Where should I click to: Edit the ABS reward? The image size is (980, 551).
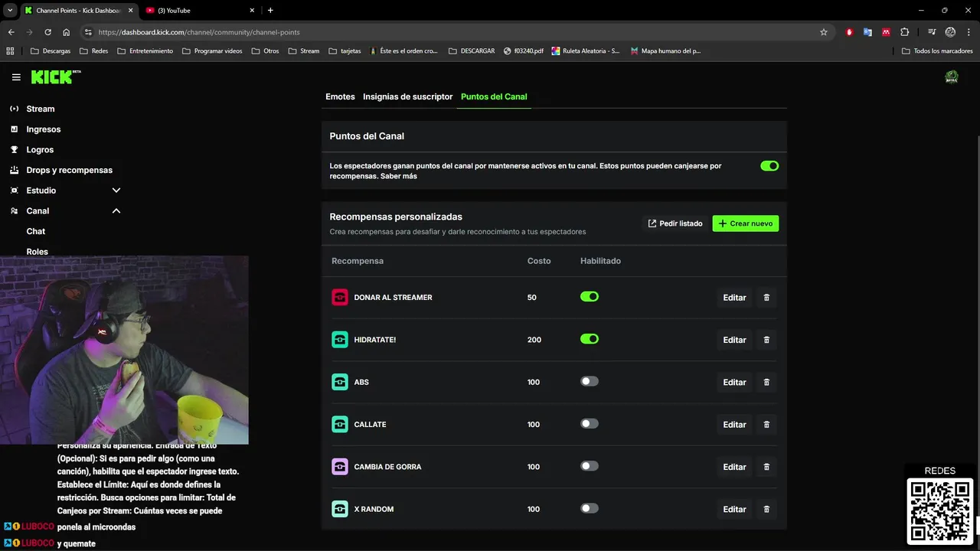[734, 383]
